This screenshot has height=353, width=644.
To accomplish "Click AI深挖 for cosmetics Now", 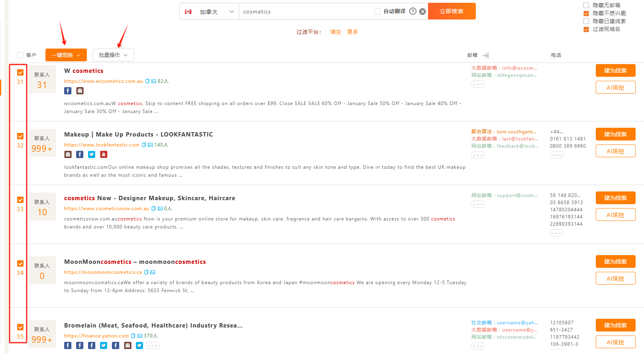I will [616, 215].
